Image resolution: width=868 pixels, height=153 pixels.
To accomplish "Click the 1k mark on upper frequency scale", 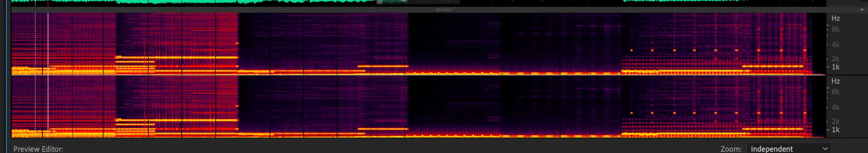I will click(835, 67).
